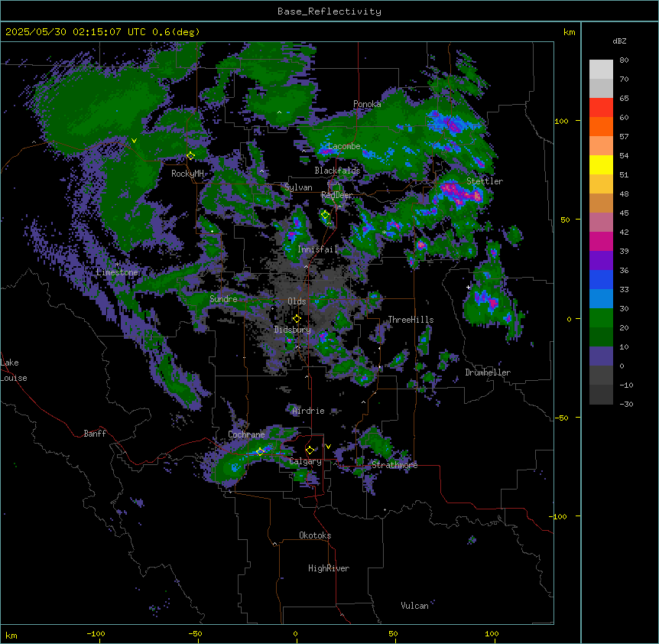Click the Strathmore city label
659x644 pixels.
click(394, 464)
